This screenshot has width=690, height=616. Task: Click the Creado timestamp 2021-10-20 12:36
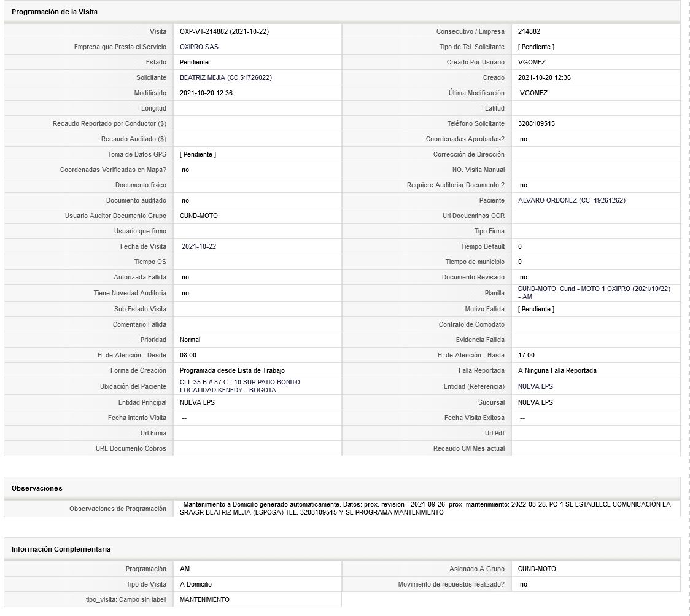(545, 77)
